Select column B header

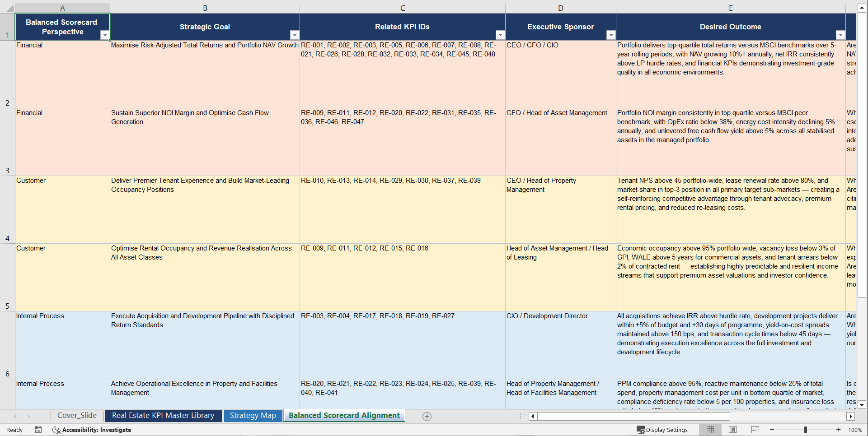205,8
